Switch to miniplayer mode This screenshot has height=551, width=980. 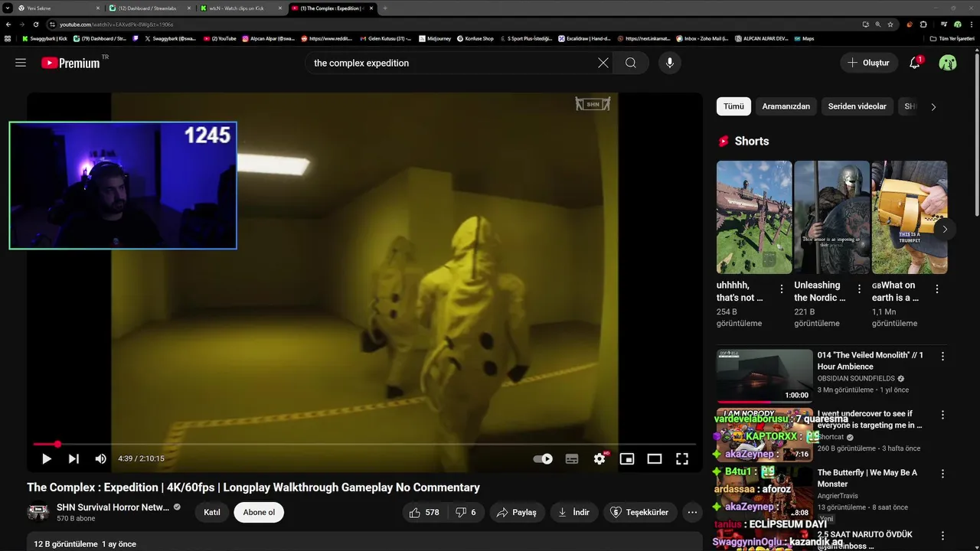(x=627, y=458)
